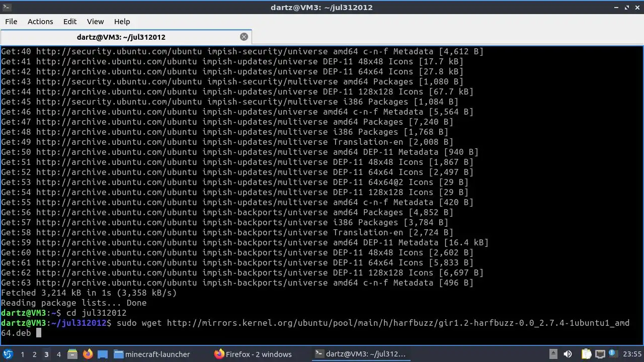The image size is (644, 362).
Task: Open the File menu
Action: click(11, 21)
